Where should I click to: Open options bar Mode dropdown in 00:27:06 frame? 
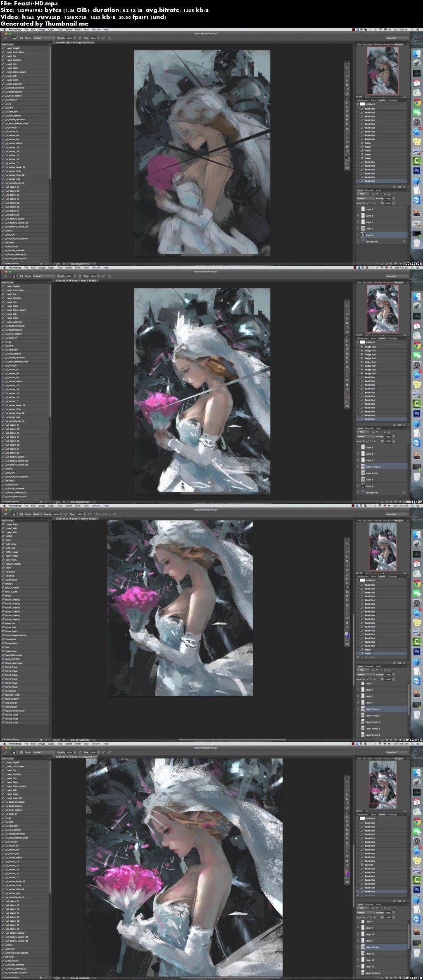point(44,38)
